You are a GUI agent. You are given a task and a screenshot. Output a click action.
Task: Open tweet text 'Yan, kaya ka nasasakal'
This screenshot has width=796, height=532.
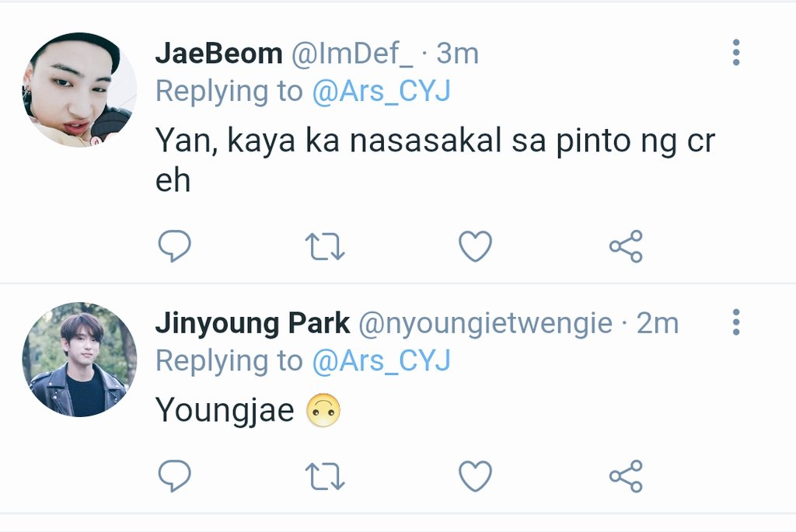pyautogui.click(x=329, y=141)
